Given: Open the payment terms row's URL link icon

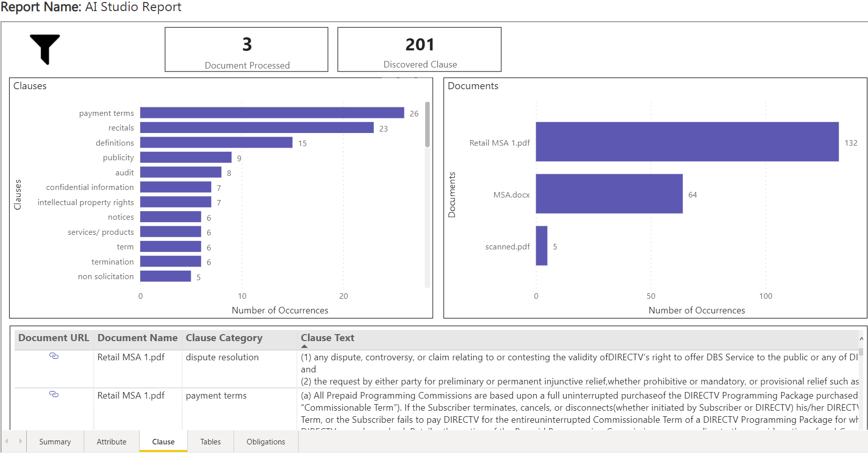Looking at the screenshot, I should click(x=54, y=395).
